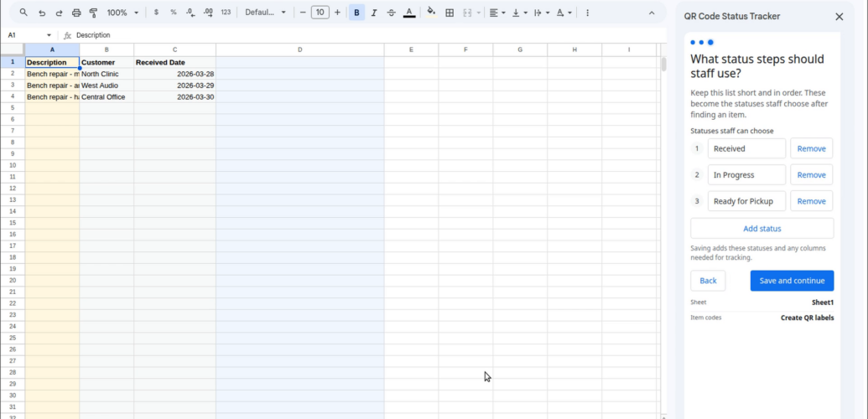
Task: Open the three-dot more toolbar options
Action: [x=587, y=13]
